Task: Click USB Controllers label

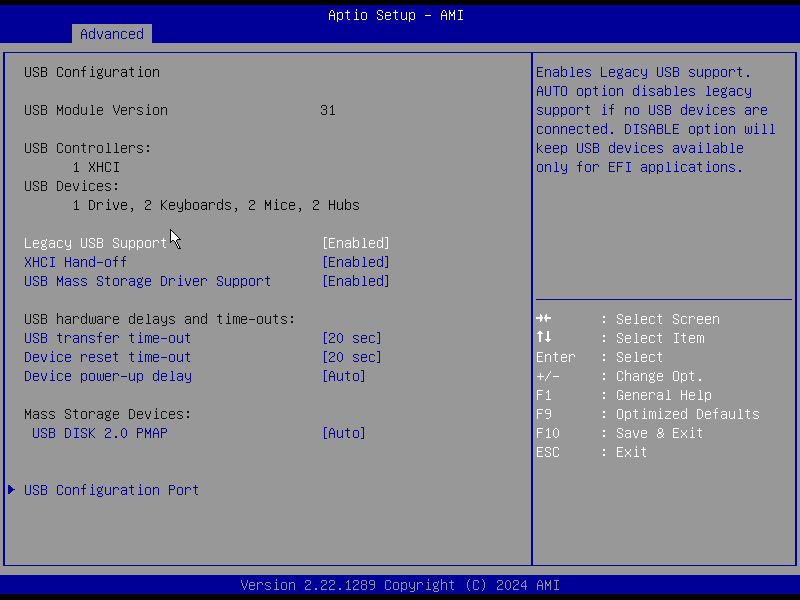Action: tap(88, 148)
